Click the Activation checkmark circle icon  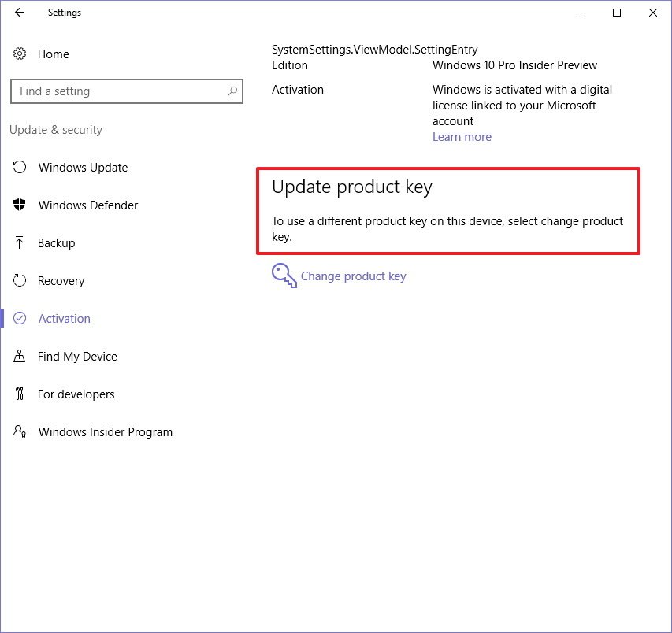tap(20, 319)
